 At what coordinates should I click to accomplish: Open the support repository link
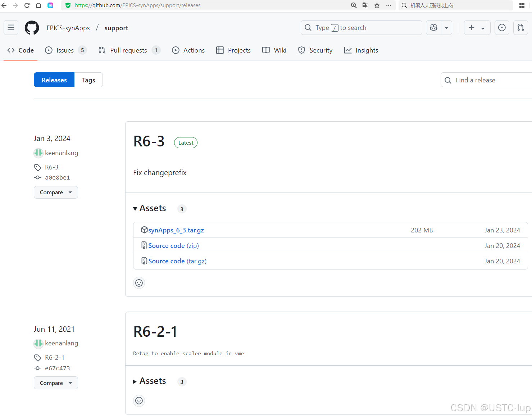pos(116,28)
